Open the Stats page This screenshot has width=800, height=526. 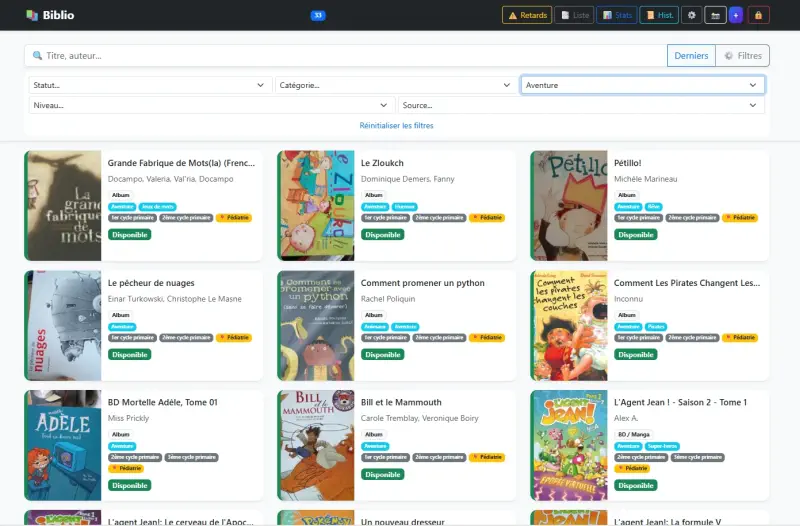pyautogui.click(x=617, y=15)
